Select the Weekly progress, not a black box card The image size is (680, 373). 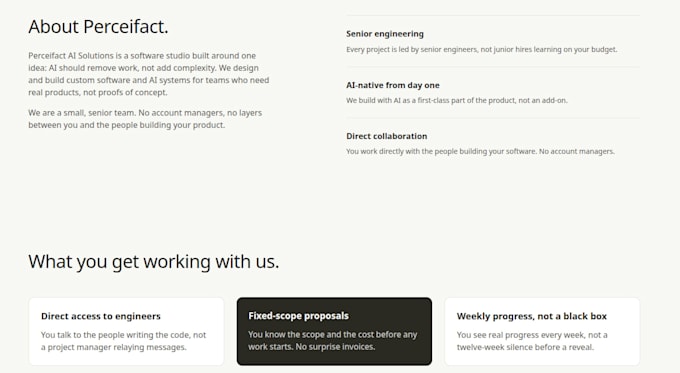pyautogui.click(x=542, y=331)
